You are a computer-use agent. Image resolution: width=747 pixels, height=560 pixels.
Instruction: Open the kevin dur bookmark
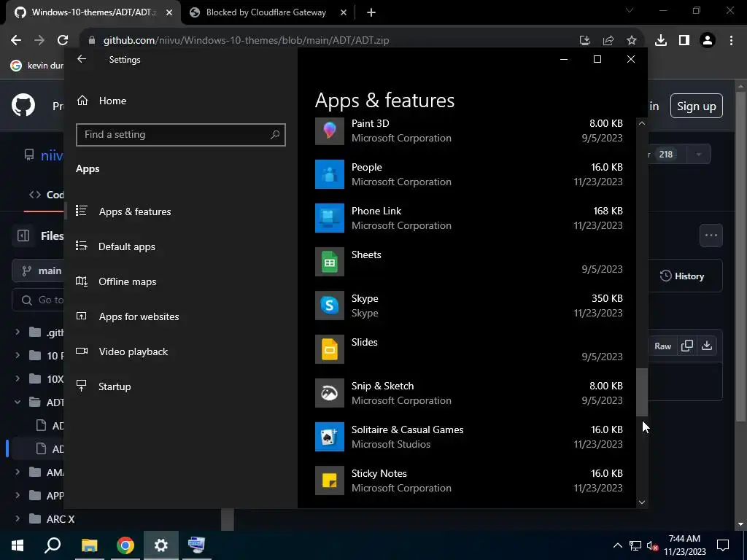(x=37, y=65)
